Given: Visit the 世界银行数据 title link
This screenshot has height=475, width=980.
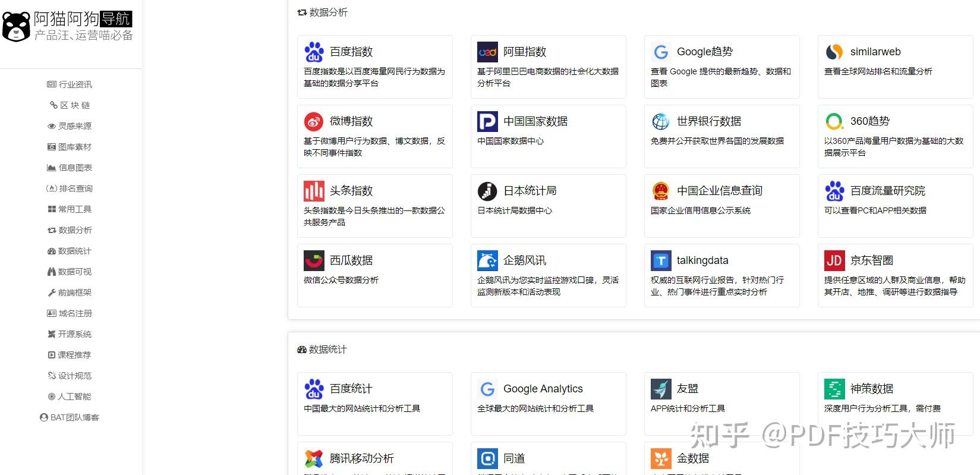Looking at the screenshot, I should [x=709, y=121].
